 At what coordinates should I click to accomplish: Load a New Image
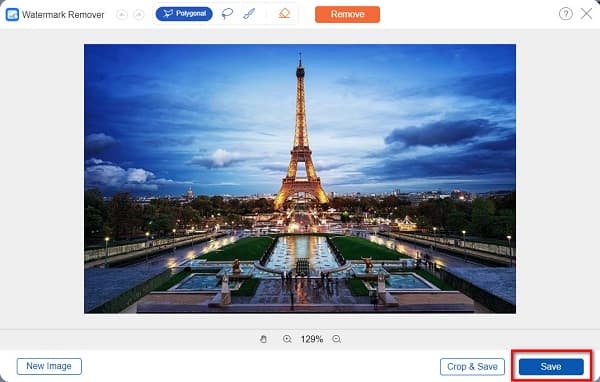[x=49, y=366]
